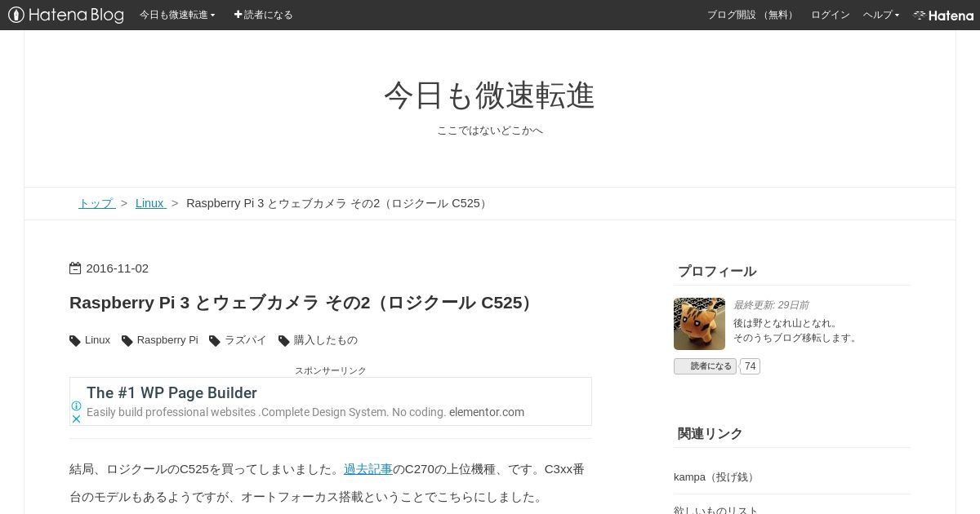Click the tag icon beside Linux
Image resolution: width=980 pixels, height=514 pixels.
click(x=75, y=341)
